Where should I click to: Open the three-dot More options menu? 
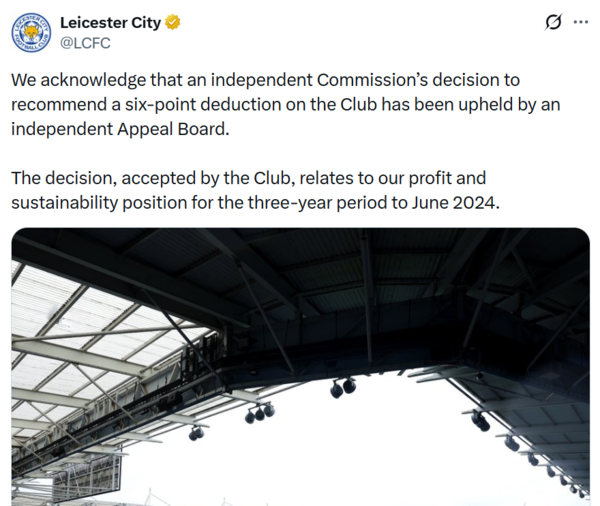point(580,23)
